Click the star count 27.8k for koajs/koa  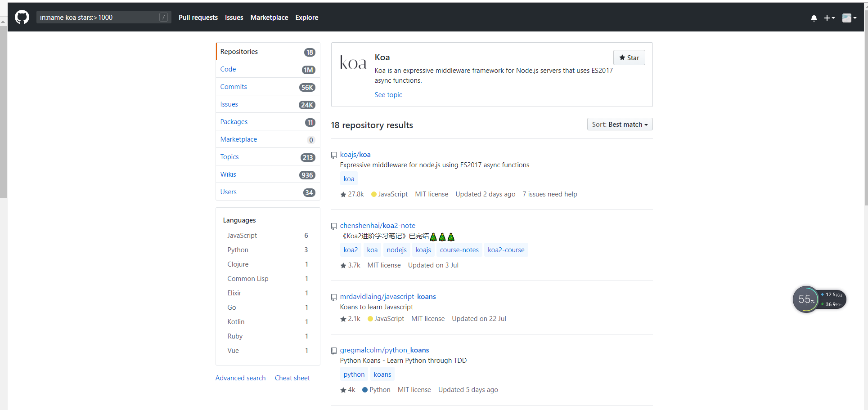coord(352,194)
